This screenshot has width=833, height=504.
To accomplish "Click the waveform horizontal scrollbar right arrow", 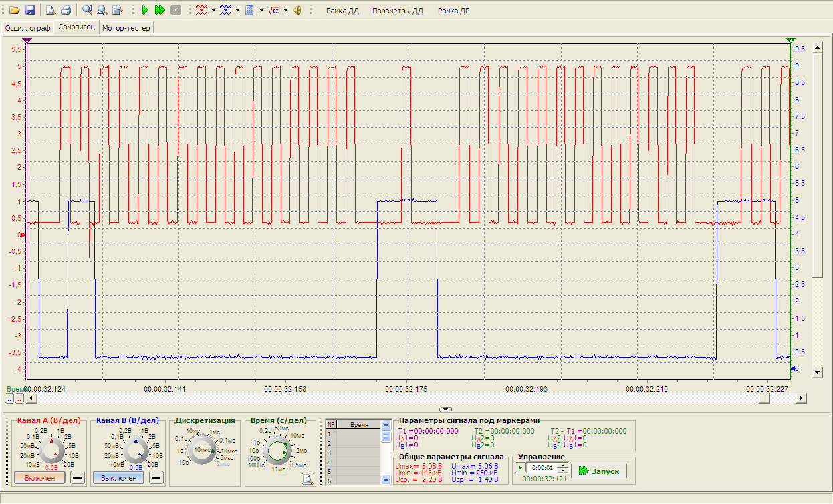I will coord(801,398).
